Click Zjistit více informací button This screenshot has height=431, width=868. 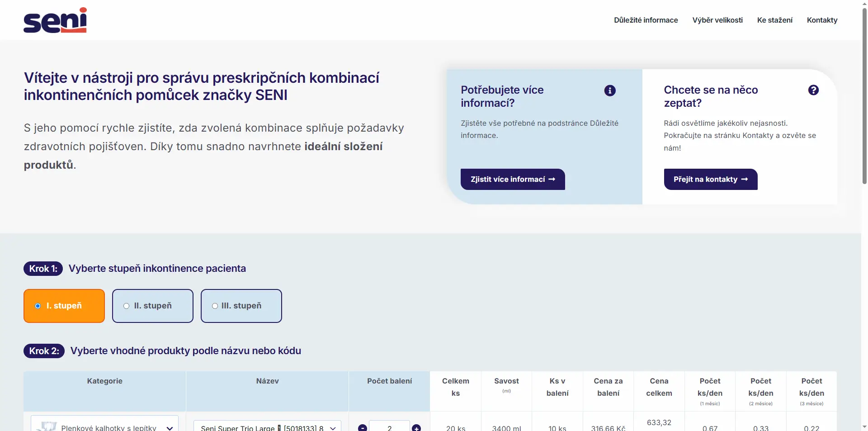513,179
